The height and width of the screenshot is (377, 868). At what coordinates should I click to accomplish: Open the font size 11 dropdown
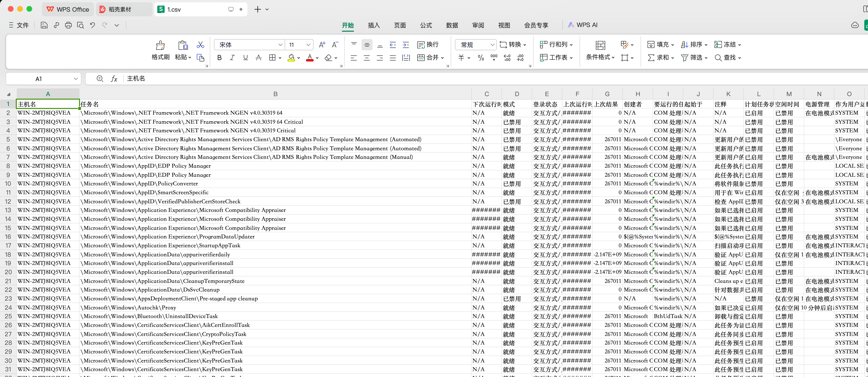(x=308, y=44)
